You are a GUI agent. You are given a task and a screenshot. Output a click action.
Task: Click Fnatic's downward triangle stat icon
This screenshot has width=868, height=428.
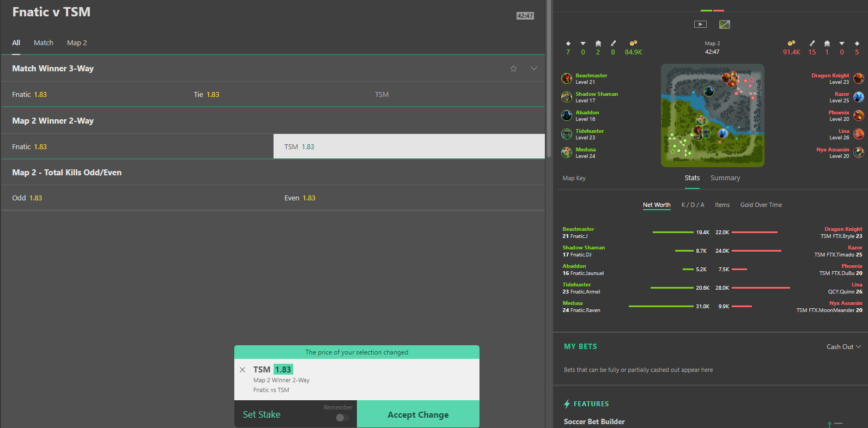pos(583,44)
